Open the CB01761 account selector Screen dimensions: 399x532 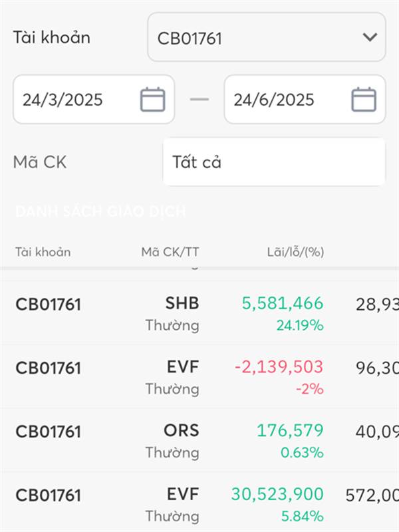pyautogui.click(x=267, y=37)
